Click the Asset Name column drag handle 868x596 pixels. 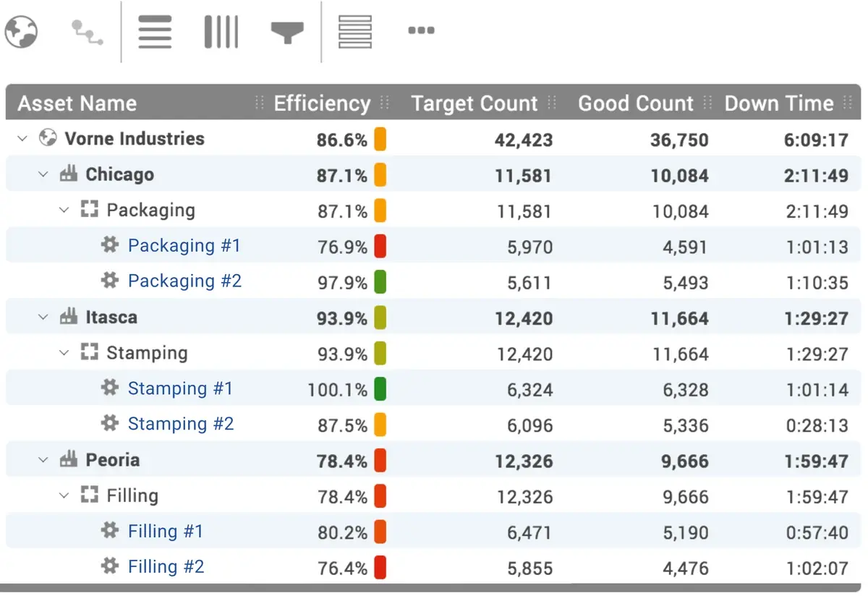[260, 103]
